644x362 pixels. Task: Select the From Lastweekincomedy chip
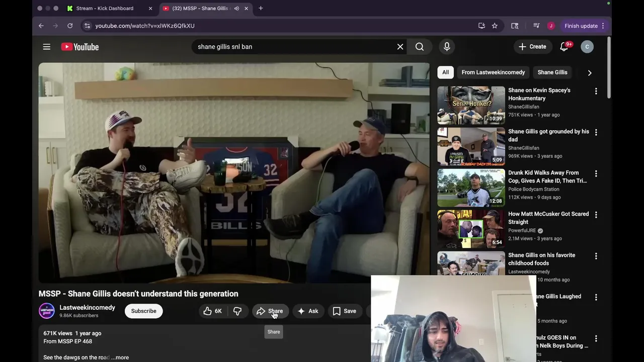pos(493,72)
